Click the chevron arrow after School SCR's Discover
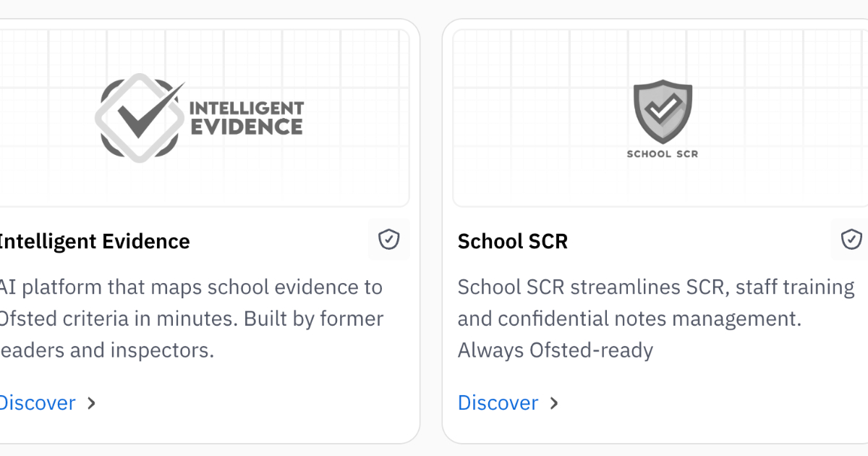 point(553,403)
